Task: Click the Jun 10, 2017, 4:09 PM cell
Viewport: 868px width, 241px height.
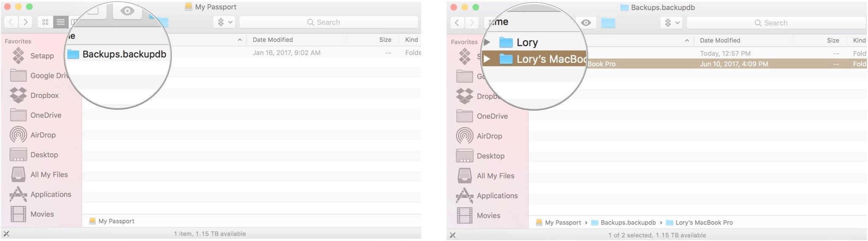Action: 734,64
